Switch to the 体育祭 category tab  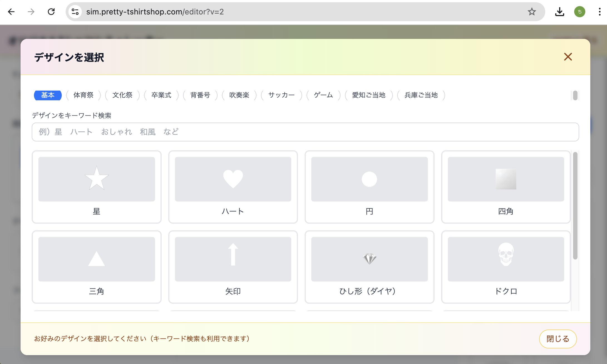83,95
